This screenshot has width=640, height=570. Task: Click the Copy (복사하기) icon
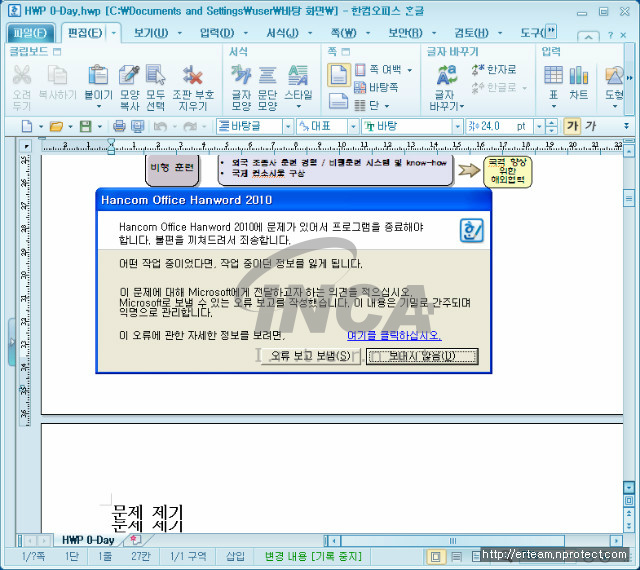click(58, 75)
